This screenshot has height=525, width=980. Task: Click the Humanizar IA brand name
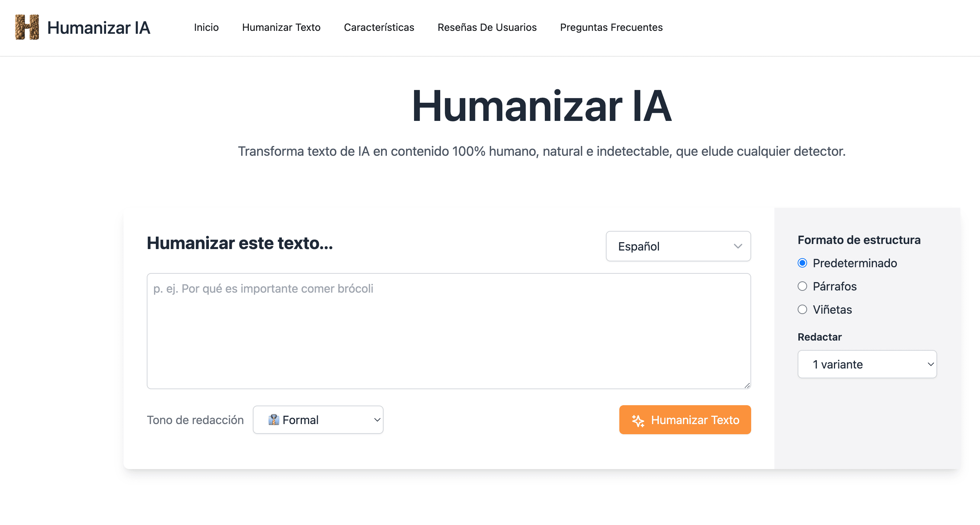pos(98,28)
